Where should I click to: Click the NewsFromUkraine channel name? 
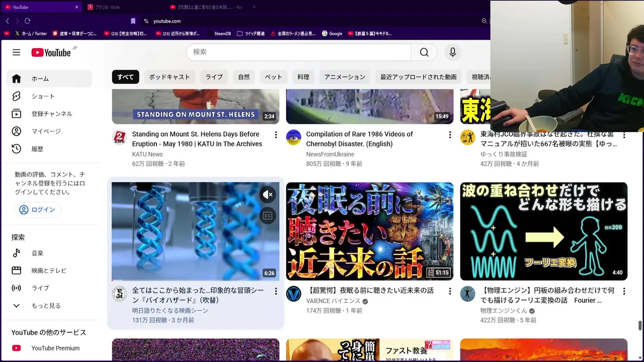coord(330,154)
